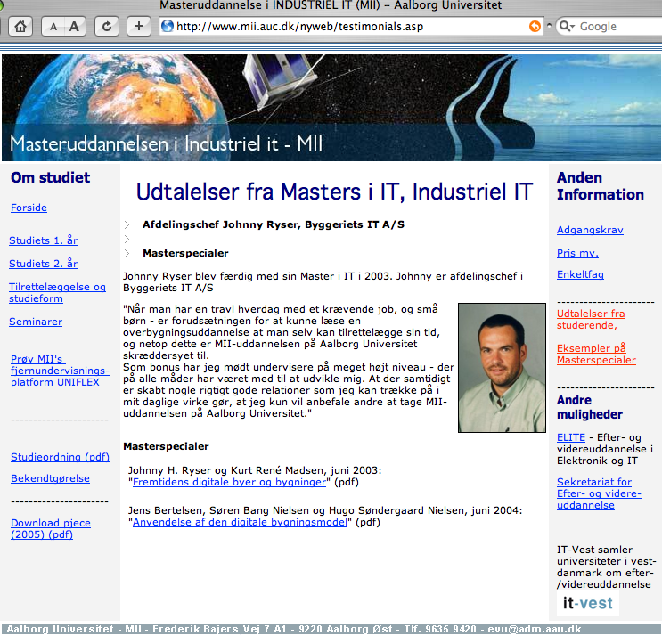This screenshot has height=644, width=662.
Task: Click the globe site icon in address bar
Action: coord(167,26)
